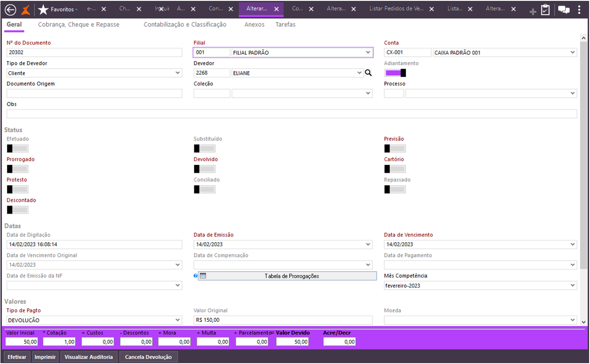Click the Valor Original field
Screen dimensions: 590x364
point(283,320)
